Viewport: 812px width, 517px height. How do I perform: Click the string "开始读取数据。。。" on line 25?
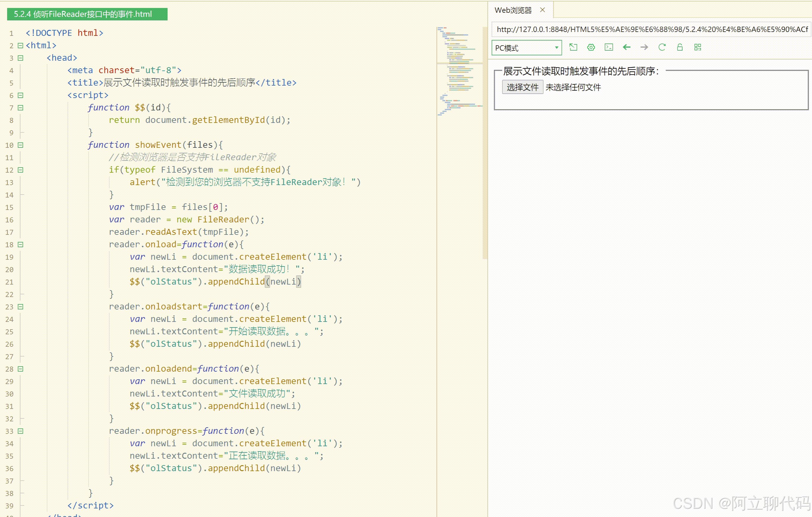271,331
